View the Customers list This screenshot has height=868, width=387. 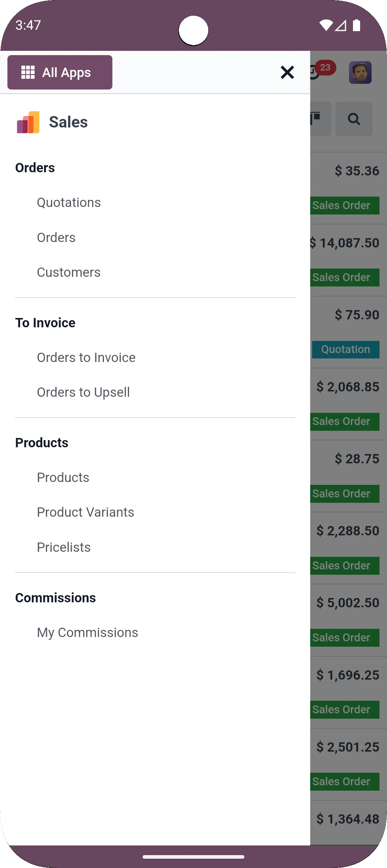click(68, 272)
